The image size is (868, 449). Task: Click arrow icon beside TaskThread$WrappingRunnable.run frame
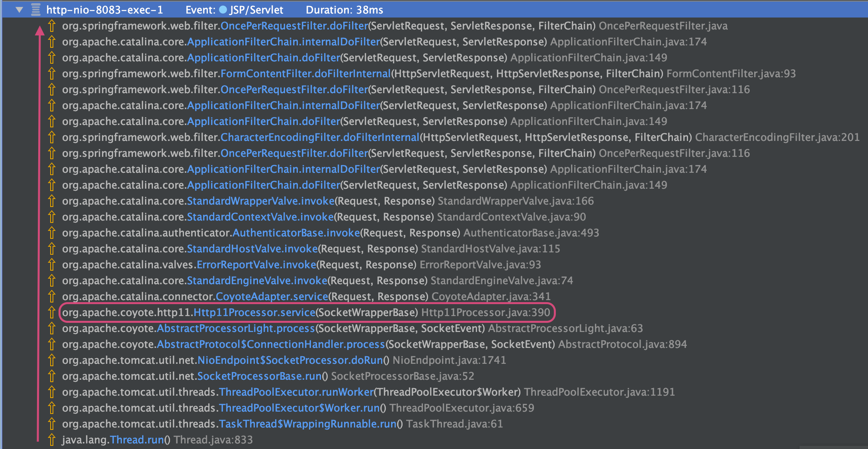[51, 424]
